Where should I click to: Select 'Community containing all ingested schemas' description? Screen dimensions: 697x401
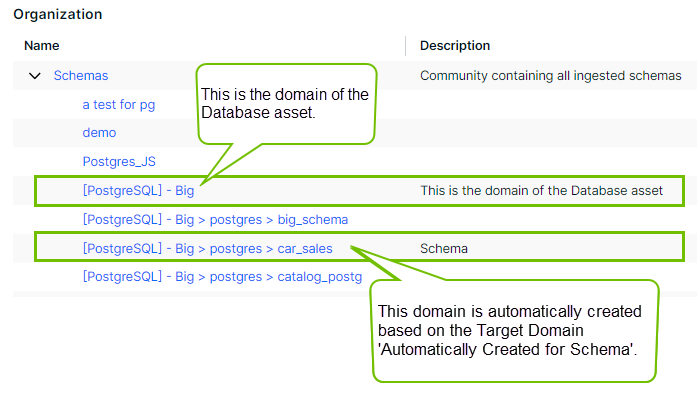tap(550, 75)
